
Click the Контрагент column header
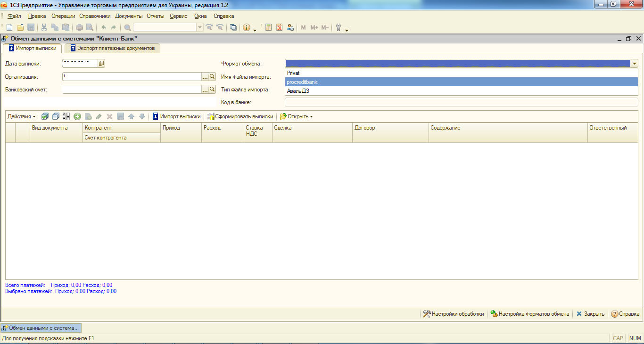point(122,128)
